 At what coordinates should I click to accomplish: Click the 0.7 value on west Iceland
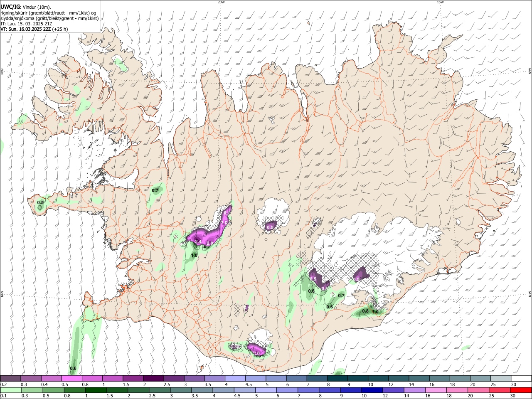(x=155, y=190)
